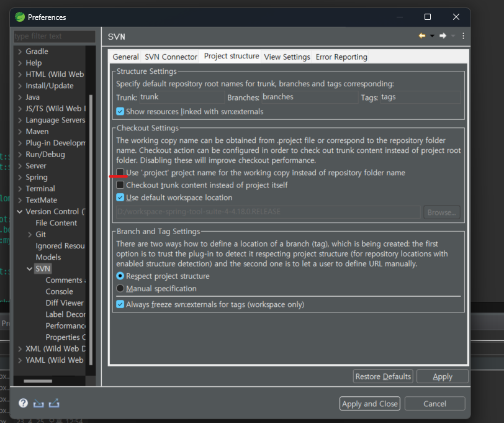Click the forward navigation arrow icon
The height and width of the screenshot is (423, 504).
443,35
